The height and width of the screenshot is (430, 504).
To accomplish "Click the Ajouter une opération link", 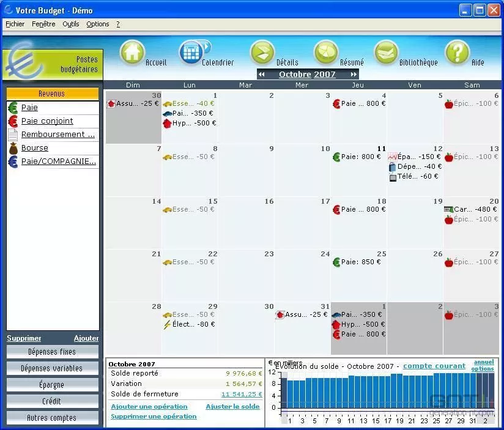I will click(149, 407).
